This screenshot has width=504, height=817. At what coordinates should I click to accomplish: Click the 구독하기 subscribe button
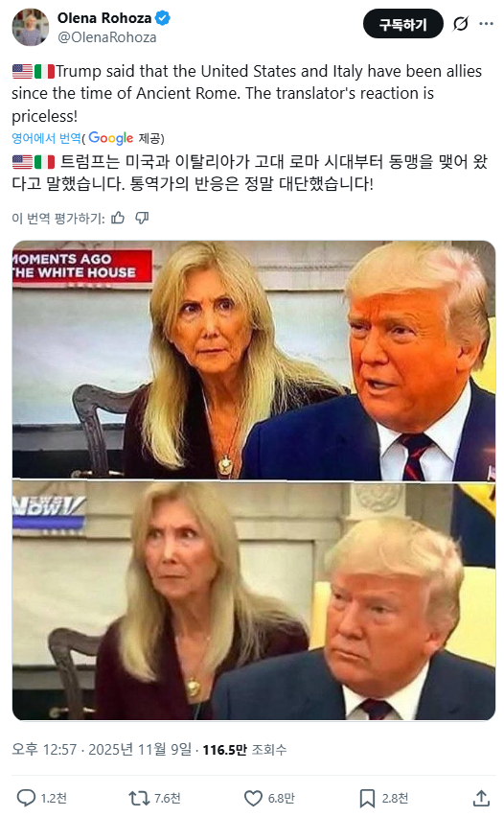pyautogui.click(x=403, y=24)
